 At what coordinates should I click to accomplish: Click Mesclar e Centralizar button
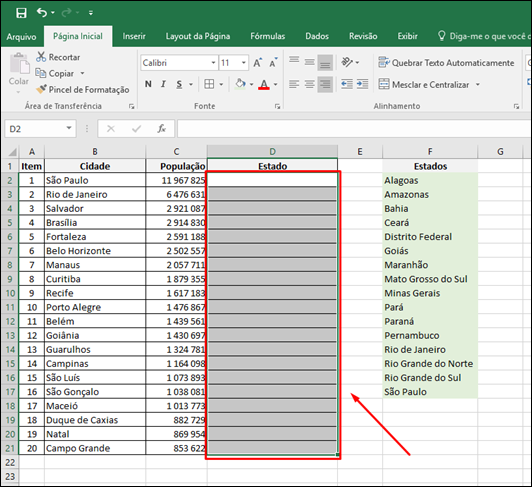424,84
